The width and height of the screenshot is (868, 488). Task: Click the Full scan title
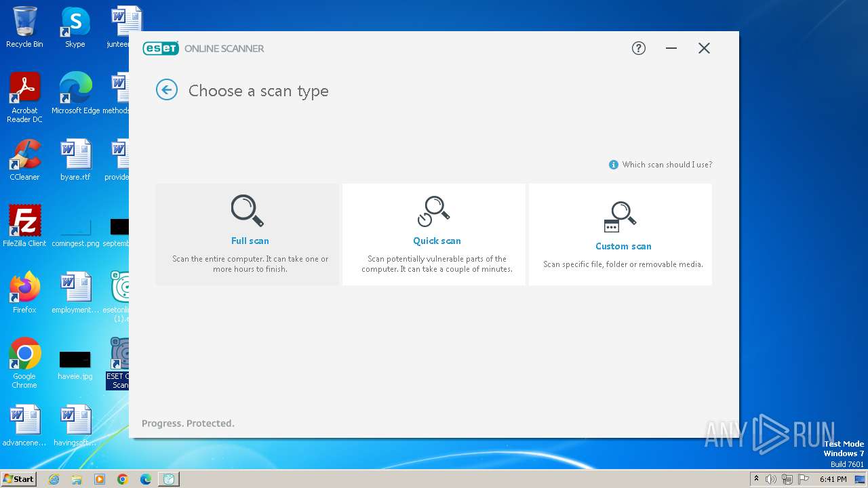coord(250,241)
